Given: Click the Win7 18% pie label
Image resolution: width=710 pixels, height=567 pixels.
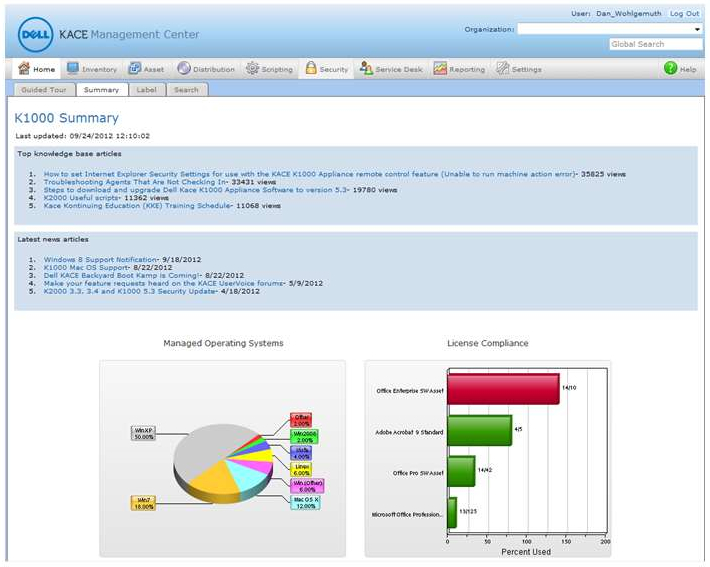Looking at the screenshot, I should click(144, 503).
